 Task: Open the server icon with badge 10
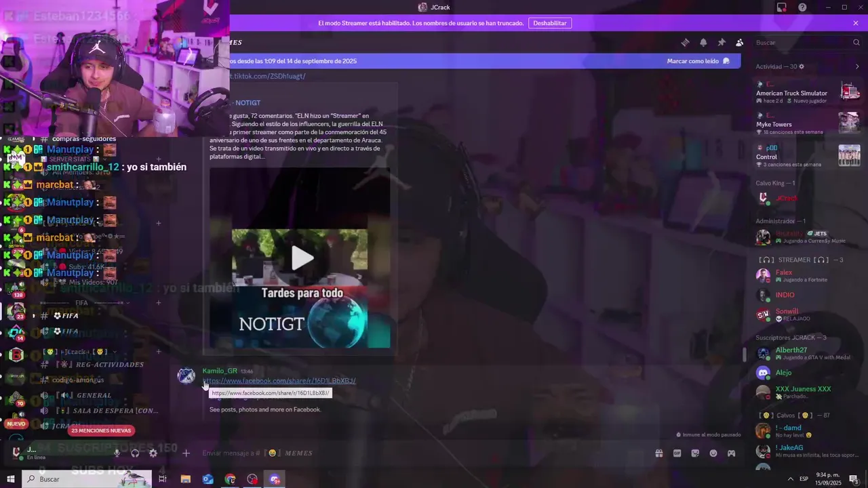(16, 399)
